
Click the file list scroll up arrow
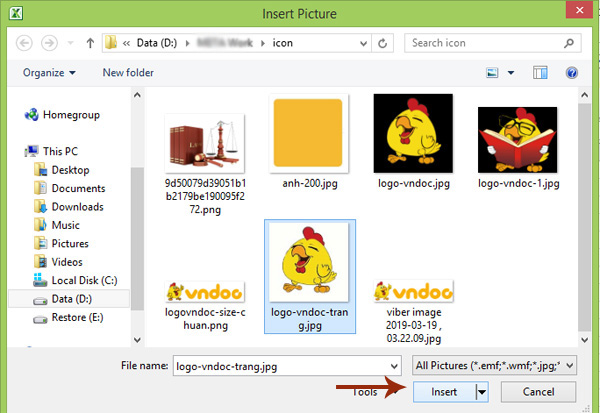pos(584,95)
